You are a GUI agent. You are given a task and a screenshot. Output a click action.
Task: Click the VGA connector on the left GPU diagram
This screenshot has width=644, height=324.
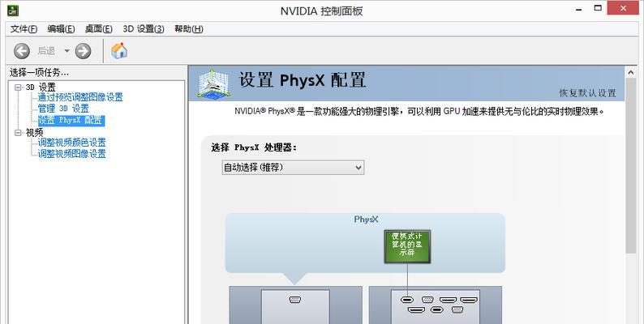(x=295, y=300)
